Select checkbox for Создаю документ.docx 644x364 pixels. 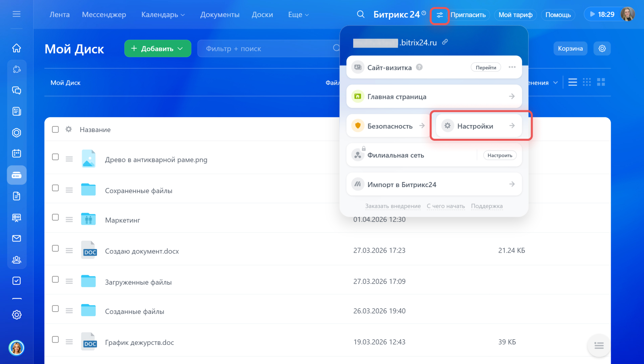click(x=55, y=248)
